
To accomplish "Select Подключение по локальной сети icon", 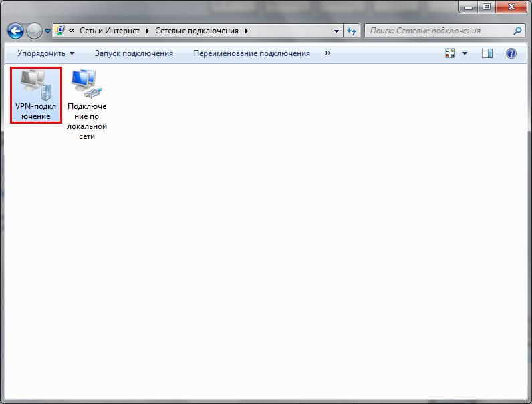I will [87, 105].
